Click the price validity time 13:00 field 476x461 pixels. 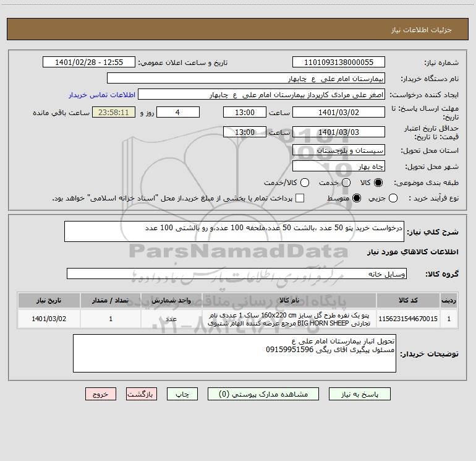(245, 132)
